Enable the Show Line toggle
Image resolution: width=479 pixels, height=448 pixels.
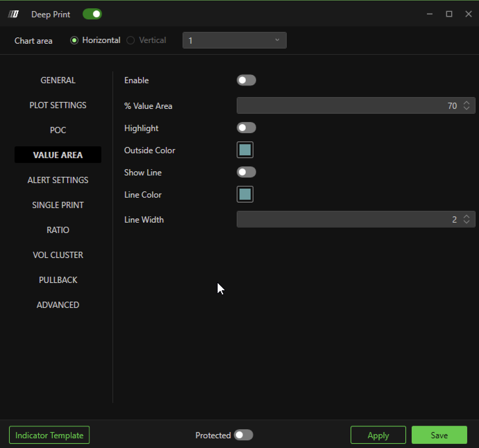(x=246, y=172)
